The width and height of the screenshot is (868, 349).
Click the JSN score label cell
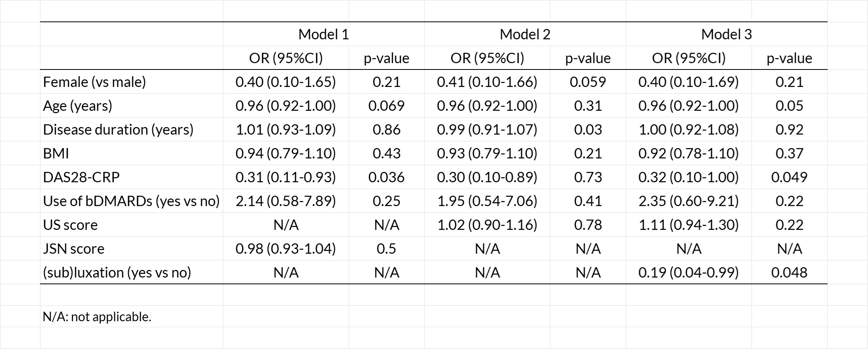(x=74, y=249)
